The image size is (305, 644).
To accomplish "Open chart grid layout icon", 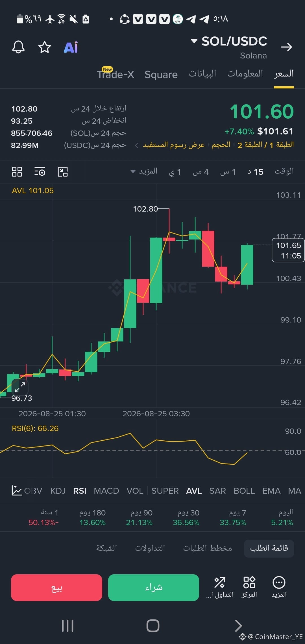I will point(17,171).
